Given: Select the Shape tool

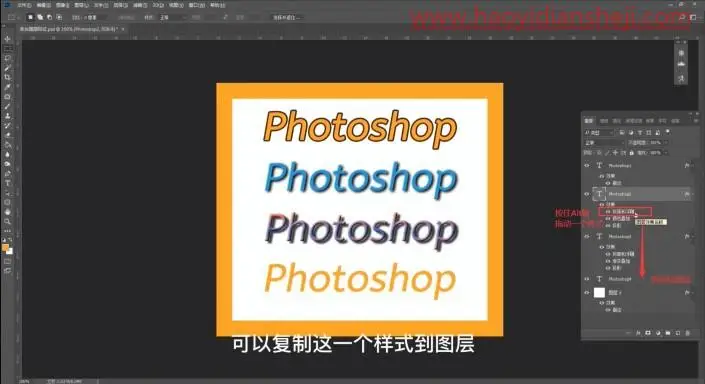Looking at the screenshot, I should tap(8, 202).
